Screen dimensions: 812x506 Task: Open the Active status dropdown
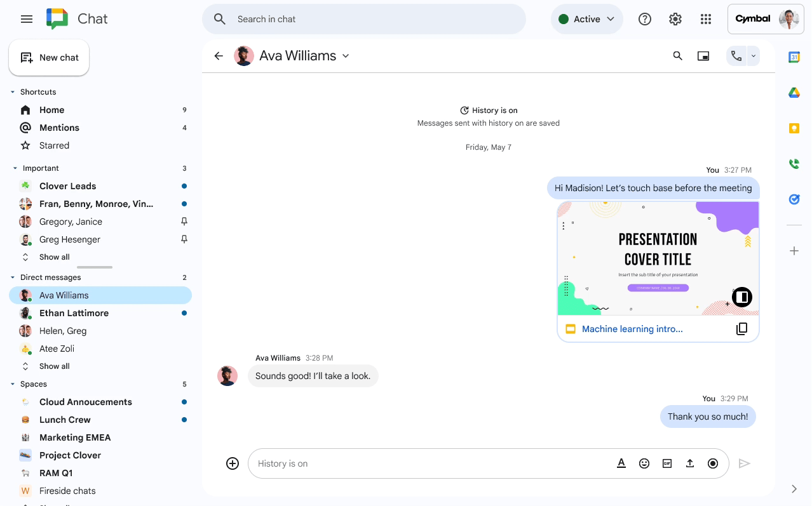point(586,19)
